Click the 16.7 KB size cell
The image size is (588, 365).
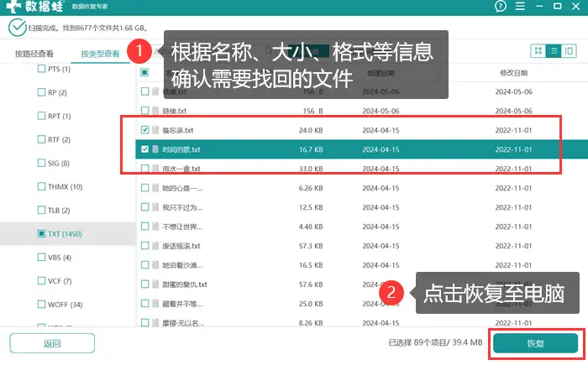click(x=311, y=149)
